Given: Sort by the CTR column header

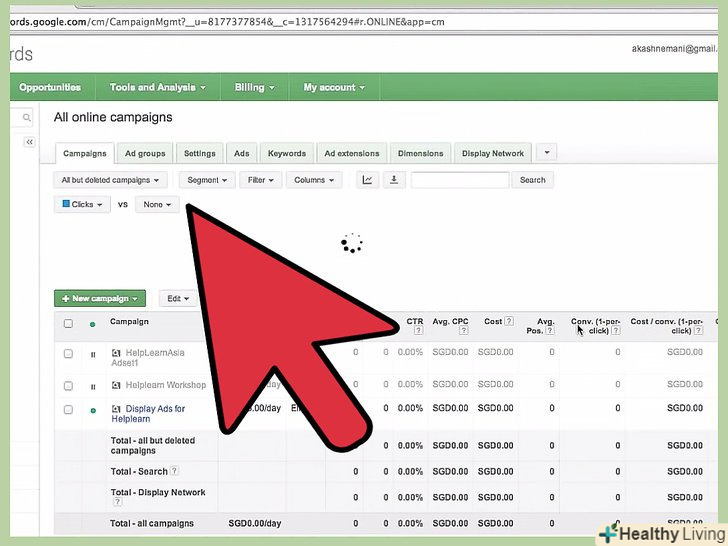Looking at the screenshot, I should (x=415, y=321).
